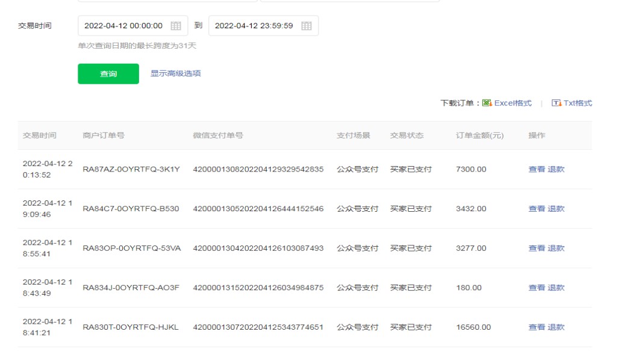Click the green 查询 search button
Image resolution: width=628 pixels, height=364 pixels.
tap(108, 74)
